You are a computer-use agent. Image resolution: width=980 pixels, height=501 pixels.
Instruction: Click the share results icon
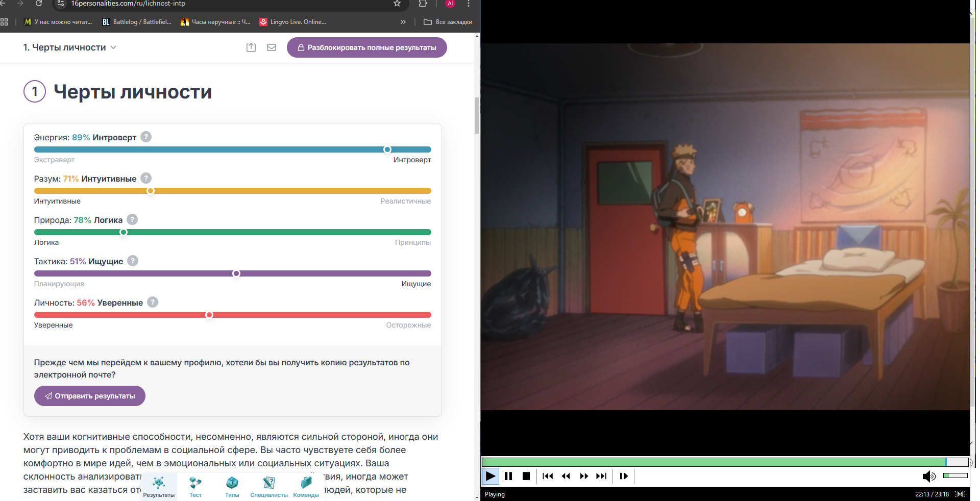click(x=251, y=47)
